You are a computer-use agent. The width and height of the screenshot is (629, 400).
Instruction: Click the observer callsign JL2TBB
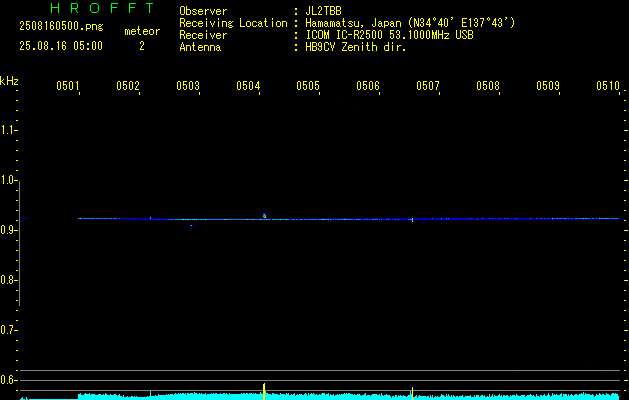(x=323, y=11)
